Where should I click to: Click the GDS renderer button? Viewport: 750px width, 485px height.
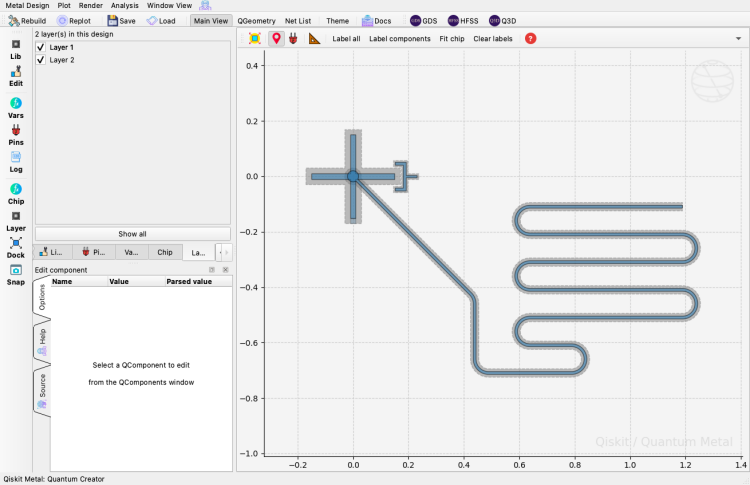pos(424,21)
